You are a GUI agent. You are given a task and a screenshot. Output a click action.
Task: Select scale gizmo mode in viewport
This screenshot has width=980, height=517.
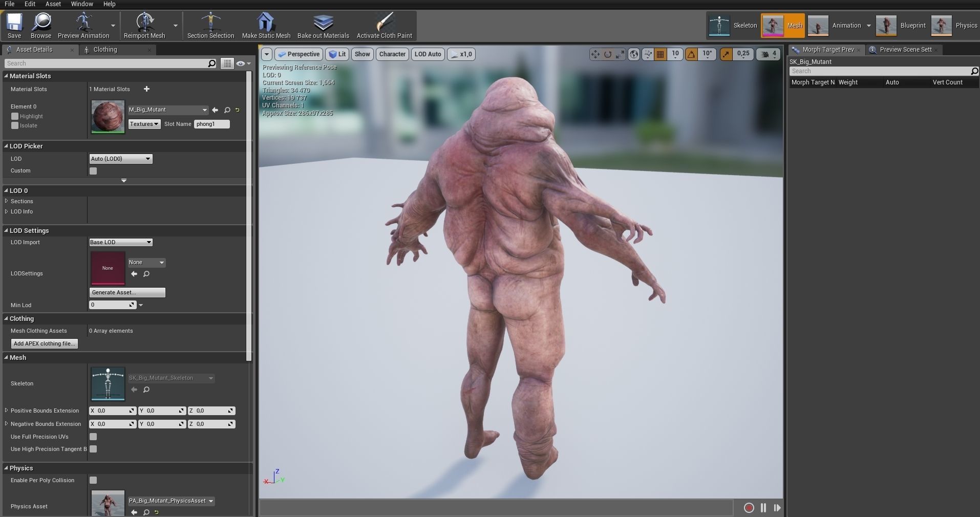(620, 54)
